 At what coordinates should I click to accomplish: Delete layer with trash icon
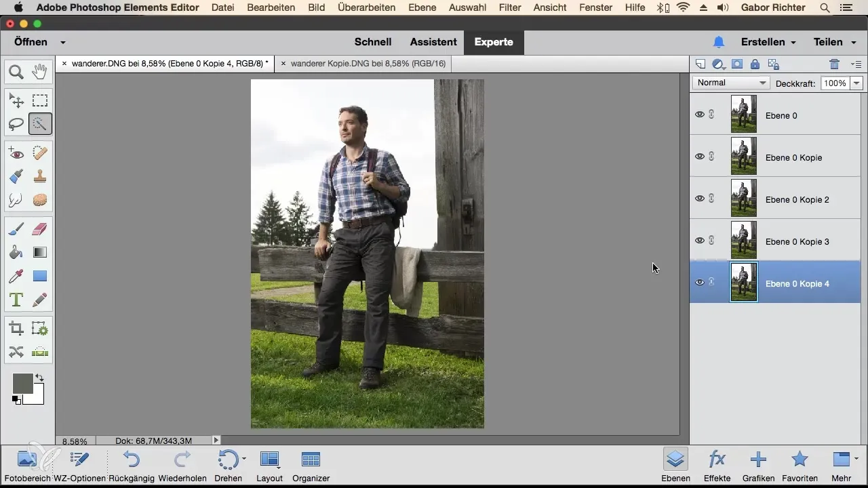point(835,64)
